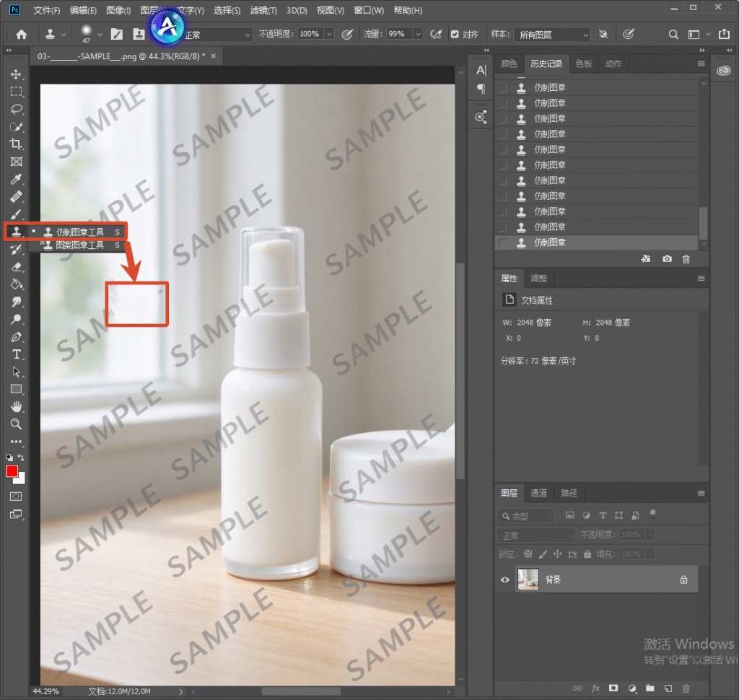This screenshot has height=700, width=739.
Task: Toggle ignore adjustment layers when cloning icon
Action: coord(603,35)
